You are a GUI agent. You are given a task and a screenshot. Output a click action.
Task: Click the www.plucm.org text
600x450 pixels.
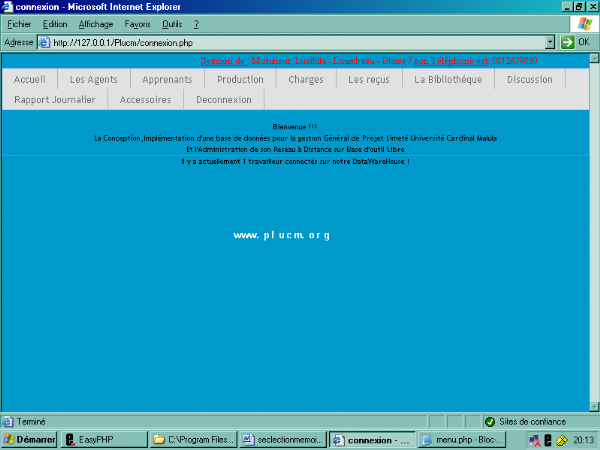282,235
